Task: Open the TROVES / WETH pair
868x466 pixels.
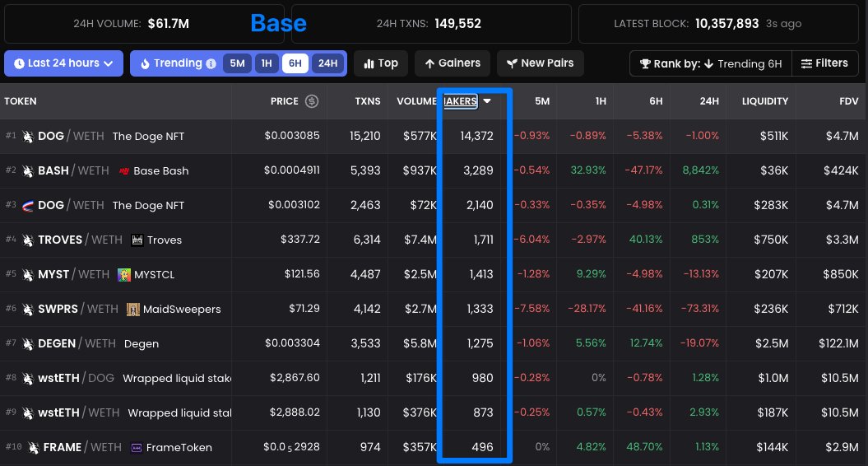Action: click(x=81, y=240)
